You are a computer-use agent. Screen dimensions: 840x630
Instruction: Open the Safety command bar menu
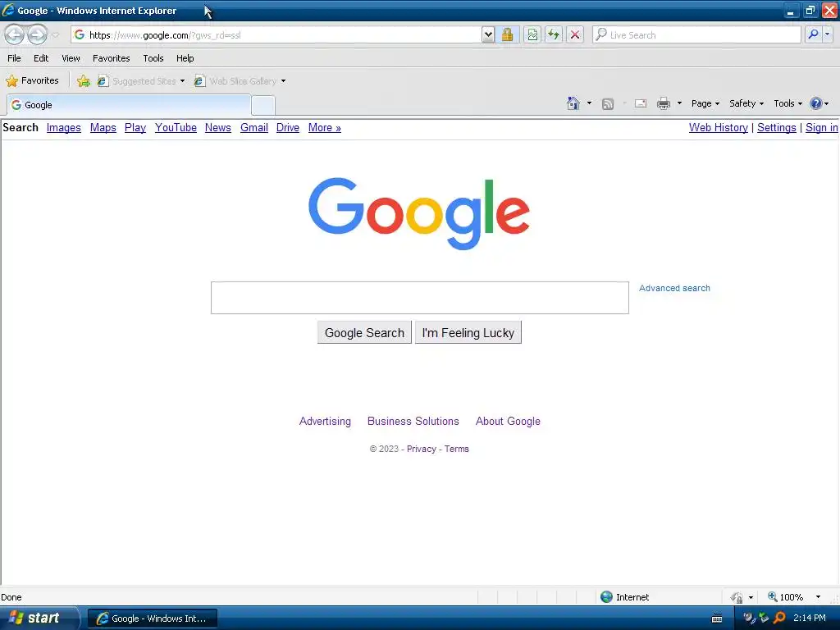click(746, 103)
